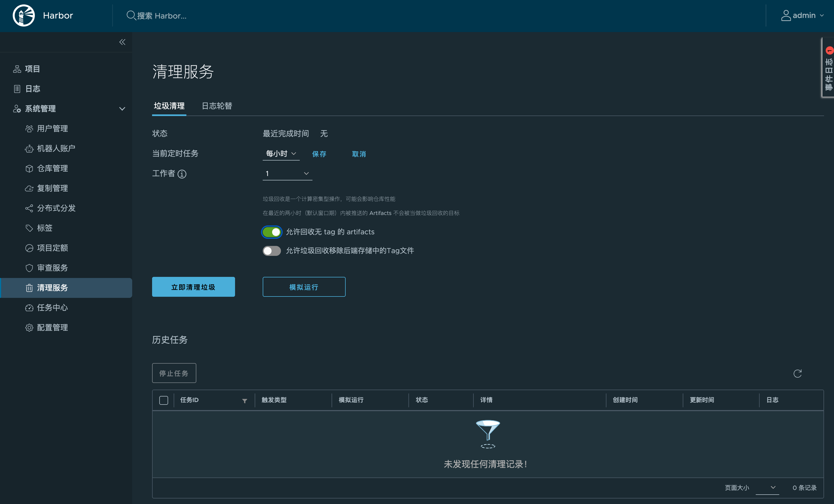This screenshot has height=504, width=834.
Task: Click the 日志 logs icon
Action: [x=17, y=89]
